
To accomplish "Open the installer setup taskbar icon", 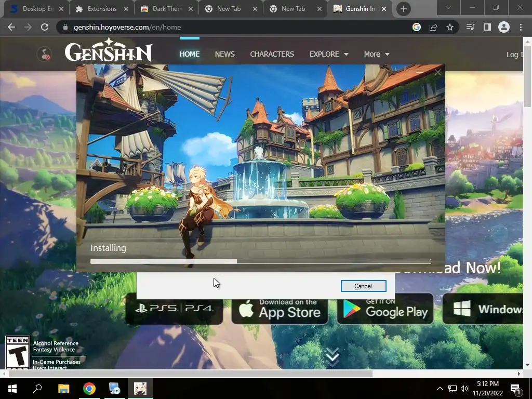I will [115, 389].
